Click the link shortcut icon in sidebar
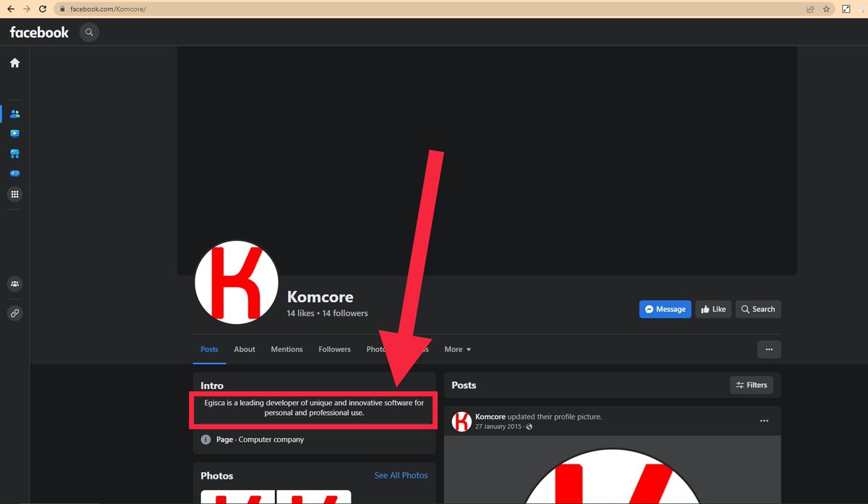This screenshot has height=504, width=868. click(x=14, y=313)
